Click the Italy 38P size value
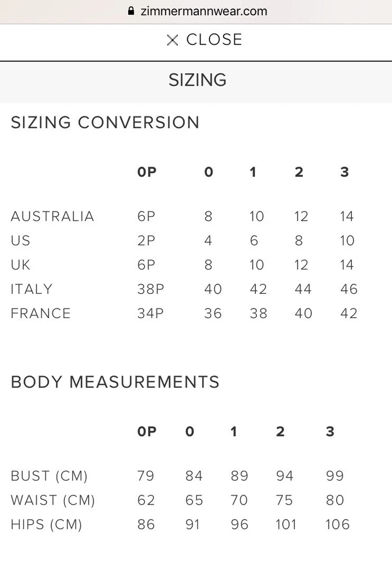 coord(151,289)
